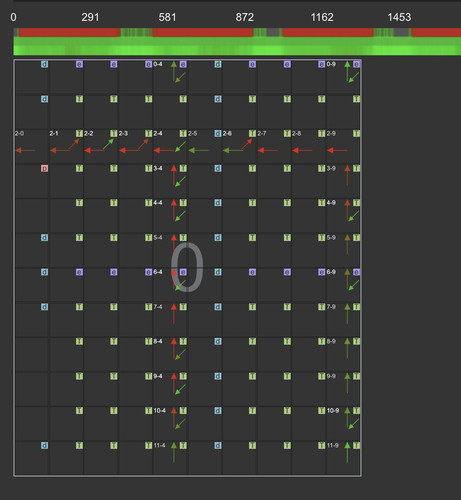Click the T badge in cell 3-9
The image size is (461, 500).
356,168
